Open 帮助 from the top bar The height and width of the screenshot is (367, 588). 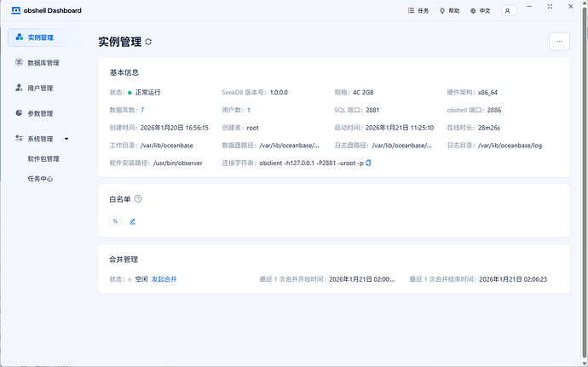448,11
